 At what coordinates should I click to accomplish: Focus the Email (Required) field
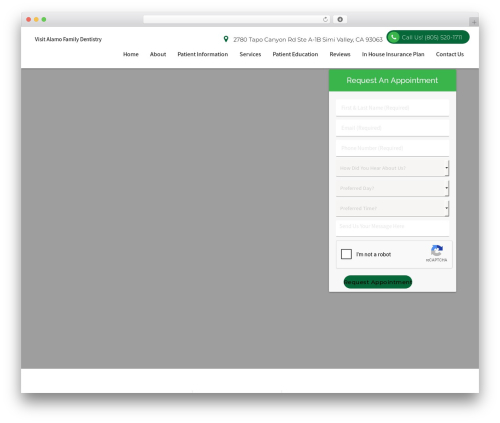pos(392,128)
